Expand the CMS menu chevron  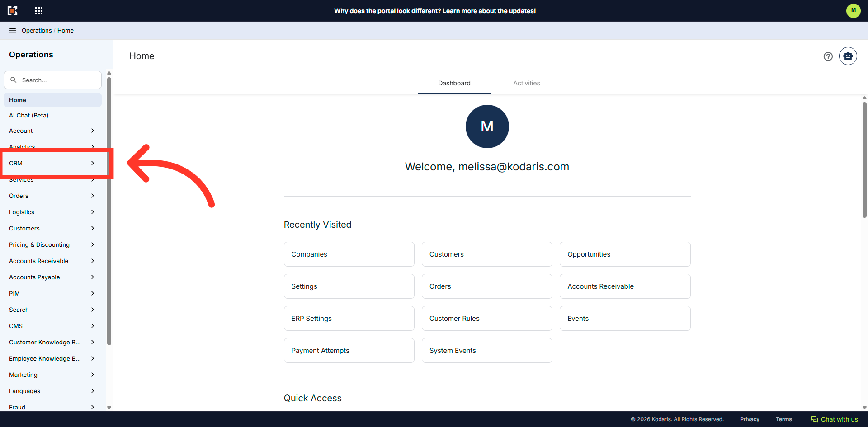click(93, 326)
